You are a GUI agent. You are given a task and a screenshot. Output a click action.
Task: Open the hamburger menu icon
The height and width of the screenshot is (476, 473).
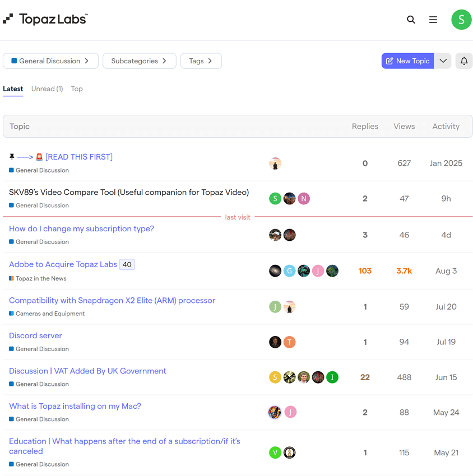[433, 20]
